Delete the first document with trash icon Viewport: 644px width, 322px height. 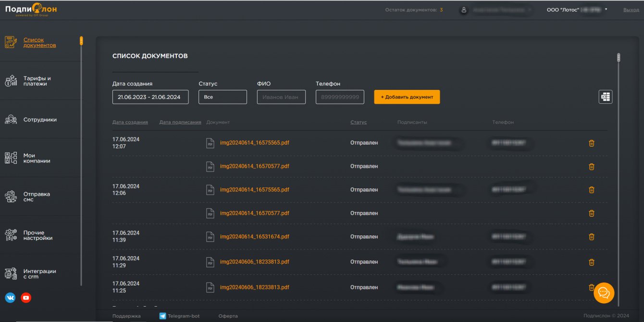(592, 143)
